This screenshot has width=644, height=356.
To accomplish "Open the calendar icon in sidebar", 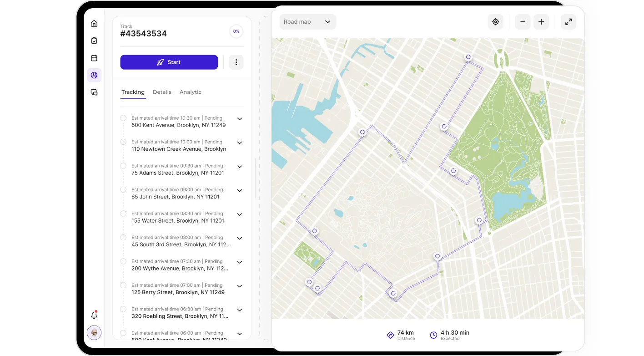I will click(94, 58).
